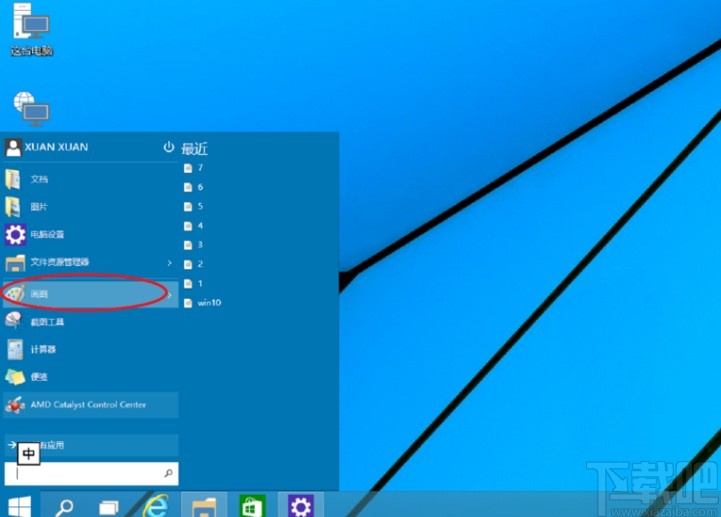Open the Network desktop icon

[x=31, y=109]
